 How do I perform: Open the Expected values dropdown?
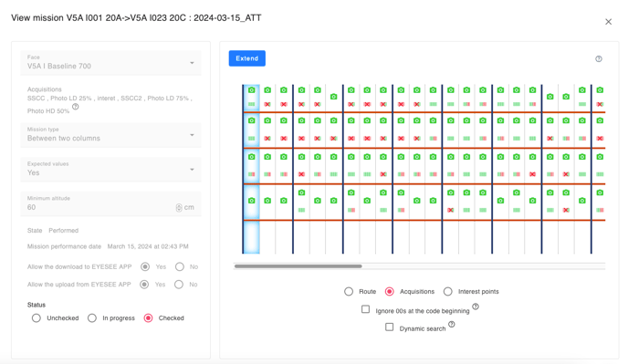coord(111,170)
